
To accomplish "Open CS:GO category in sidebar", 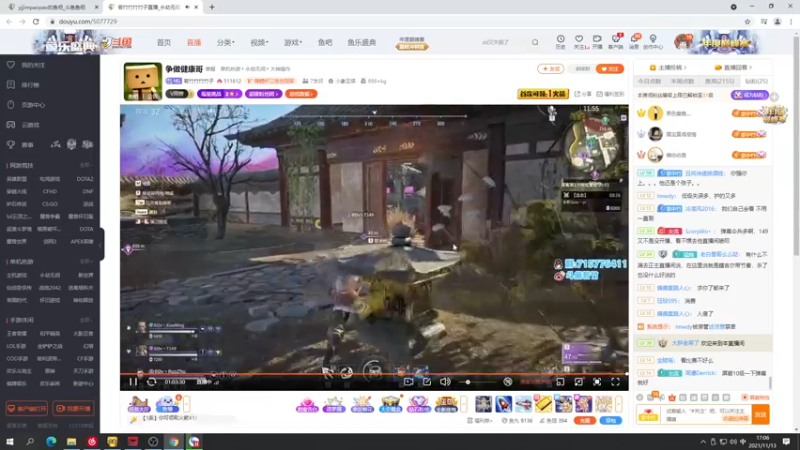I will (x=50, y=204).
